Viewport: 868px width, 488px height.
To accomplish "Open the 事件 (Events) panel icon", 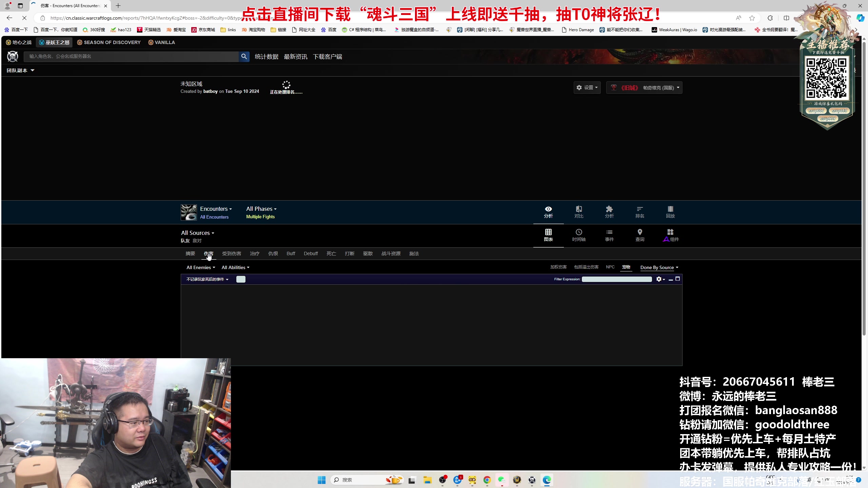I will pyautogui.click(x=609, y=235).
